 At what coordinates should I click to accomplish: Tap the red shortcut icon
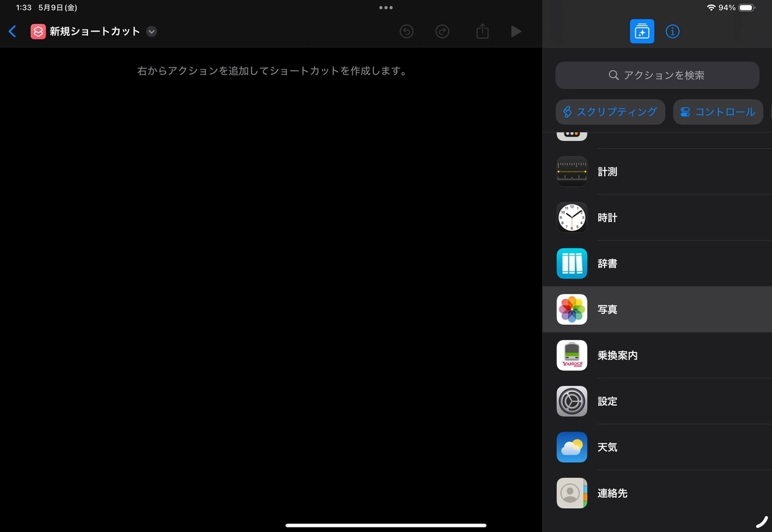pyautogui.click(x=38, y=32)
